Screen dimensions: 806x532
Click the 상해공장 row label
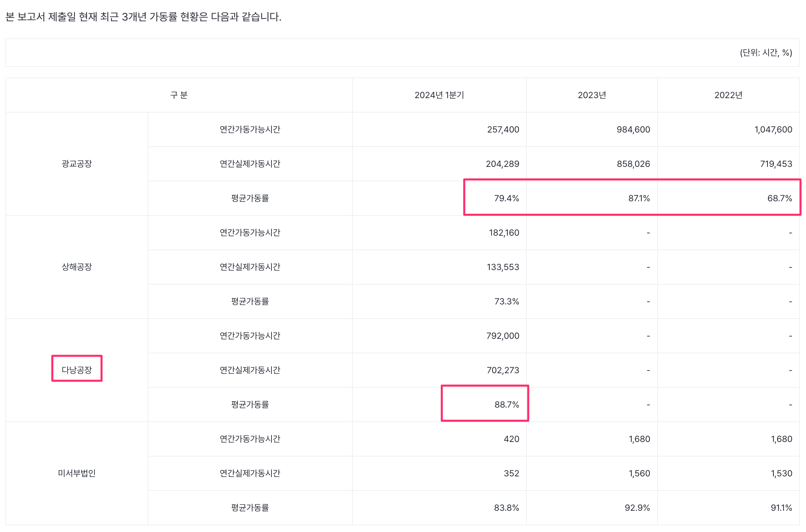tap(77, 267)
